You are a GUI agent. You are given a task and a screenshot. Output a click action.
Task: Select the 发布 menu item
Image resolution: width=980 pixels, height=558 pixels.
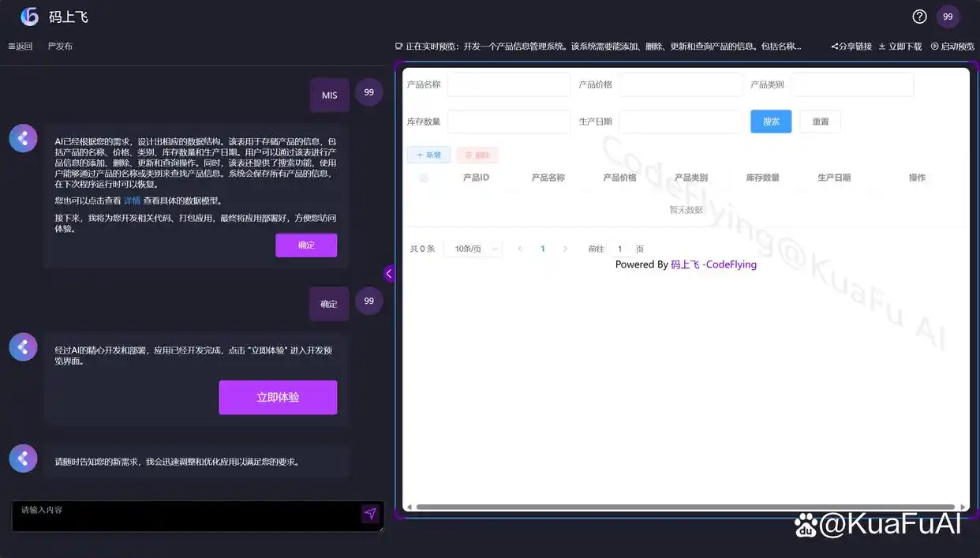pyautogui.click(x=59, y=45)
